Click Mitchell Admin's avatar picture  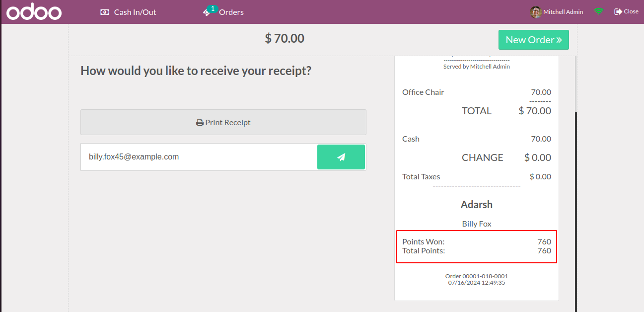[x=535, y=12]
